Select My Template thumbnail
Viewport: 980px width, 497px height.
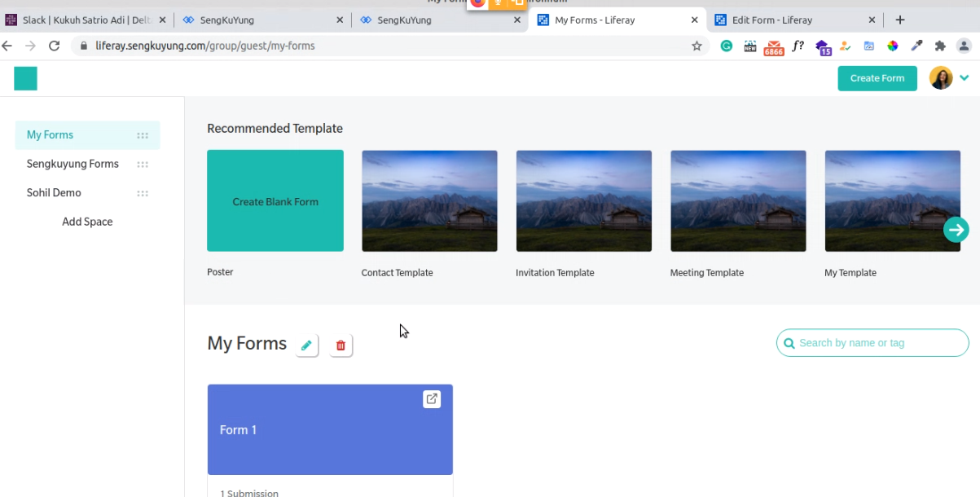893,200
